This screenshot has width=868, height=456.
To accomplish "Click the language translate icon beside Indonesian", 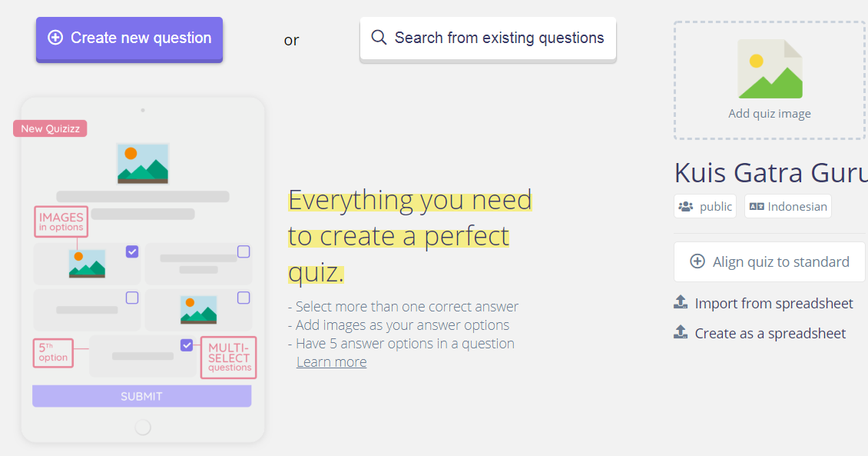I will (x=757, y=206).
